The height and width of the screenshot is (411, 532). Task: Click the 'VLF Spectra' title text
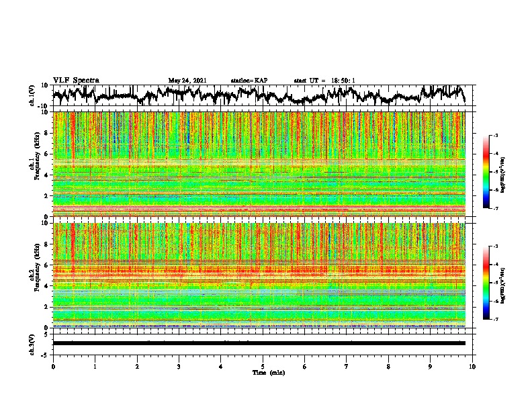point(76,81)
